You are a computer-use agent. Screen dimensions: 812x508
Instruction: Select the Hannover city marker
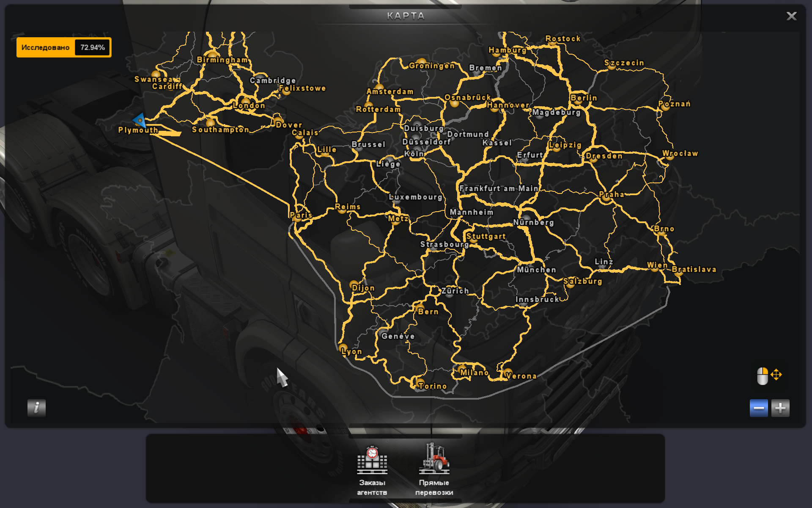click(494, 108)
